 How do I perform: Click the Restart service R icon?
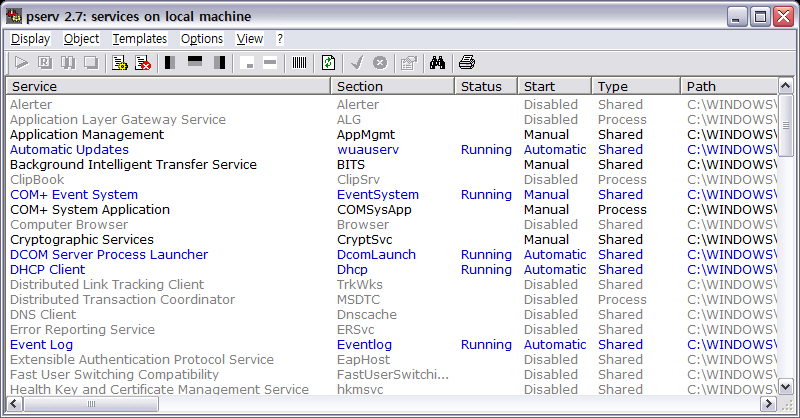point(45,63)
